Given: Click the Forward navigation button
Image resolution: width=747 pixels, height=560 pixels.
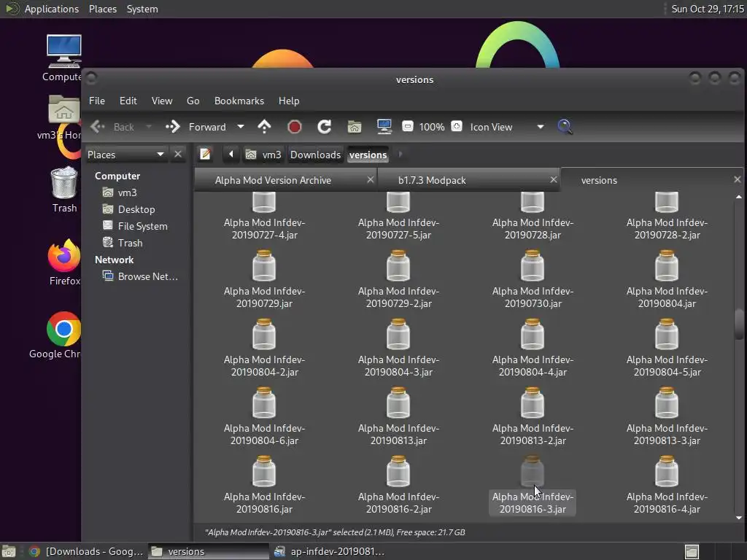Looking at the screenshot, I should pos(196,127).
